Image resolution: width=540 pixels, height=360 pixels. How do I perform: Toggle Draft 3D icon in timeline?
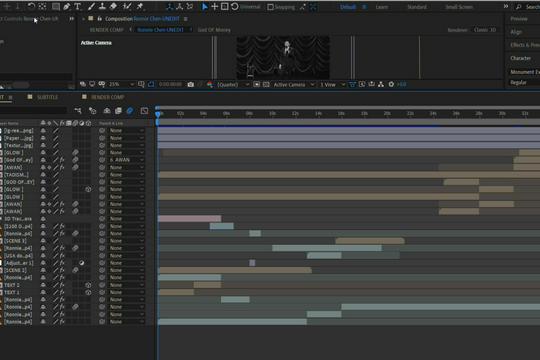92,111
